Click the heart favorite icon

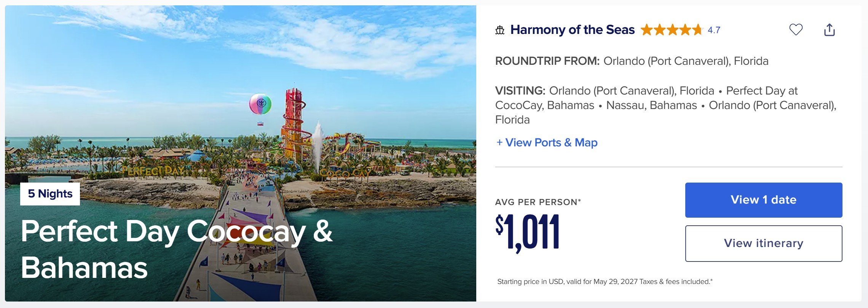point(796,29)
